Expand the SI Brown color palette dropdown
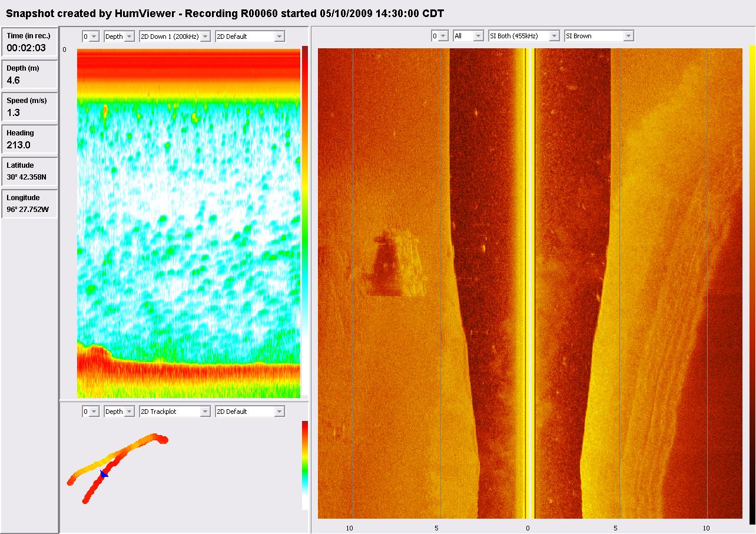This screenshot has height=534, width=756. point(598,36)
